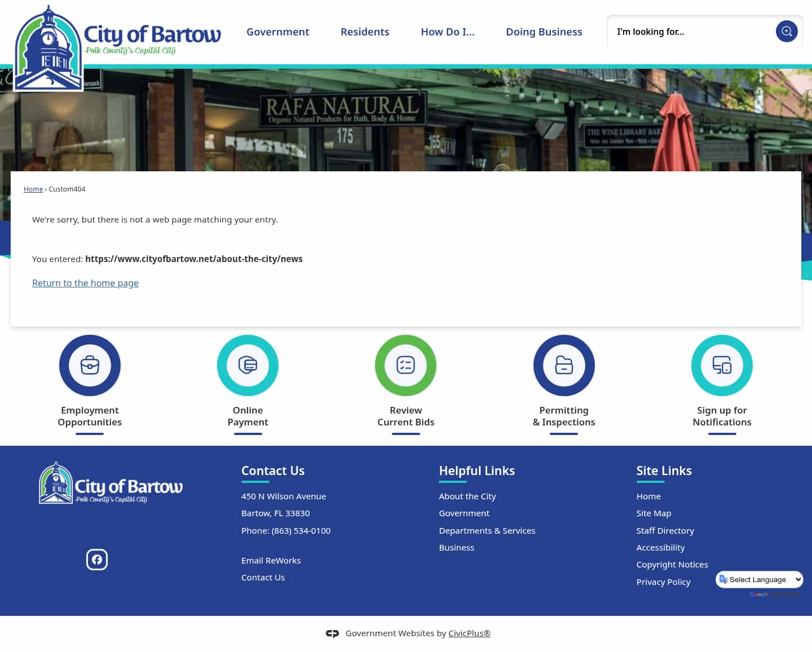Viewport: 812px width, 652px height.
Task: Select Doing Business in the navigation
Action: coord(544,32)
